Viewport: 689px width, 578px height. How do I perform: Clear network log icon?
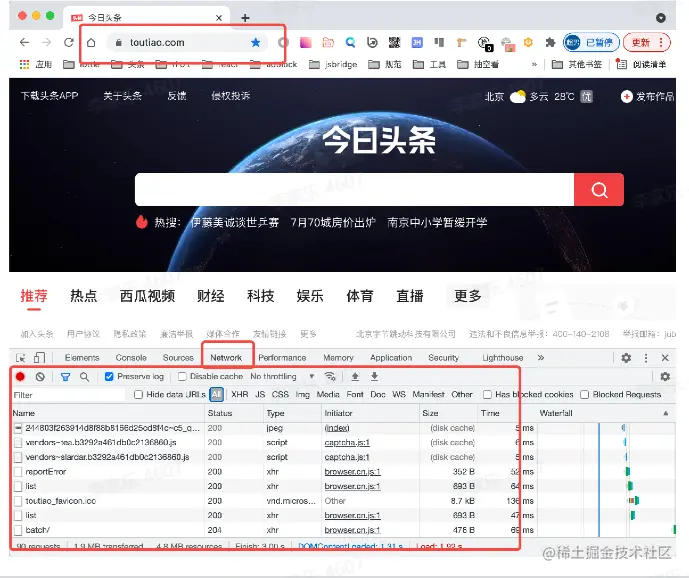click(x=40, y=377)
